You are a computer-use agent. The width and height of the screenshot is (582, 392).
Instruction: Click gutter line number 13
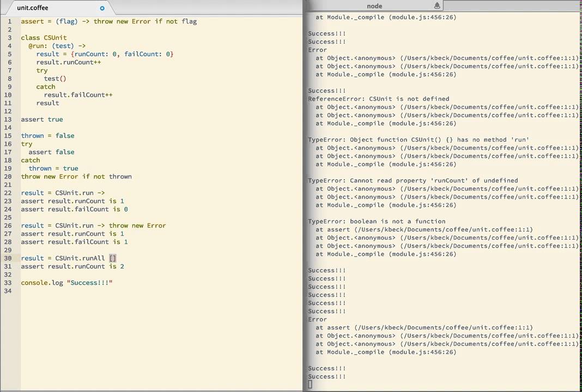[x=8, y=119]
